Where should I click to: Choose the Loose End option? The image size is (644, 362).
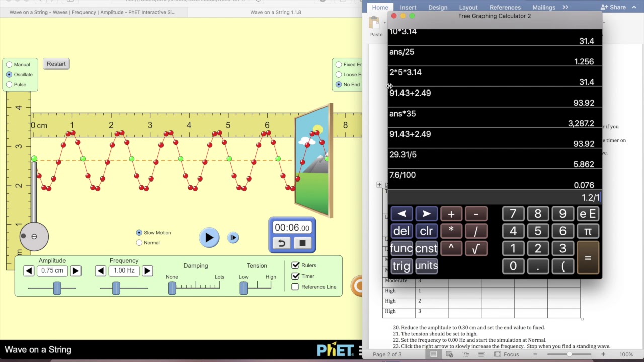[x=339, y=74]
